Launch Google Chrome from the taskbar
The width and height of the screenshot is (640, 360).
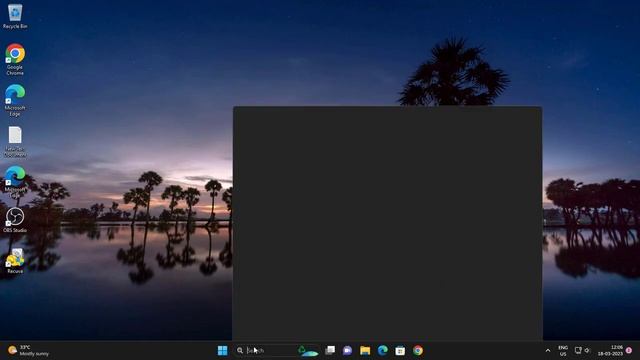tap(418, 350)
